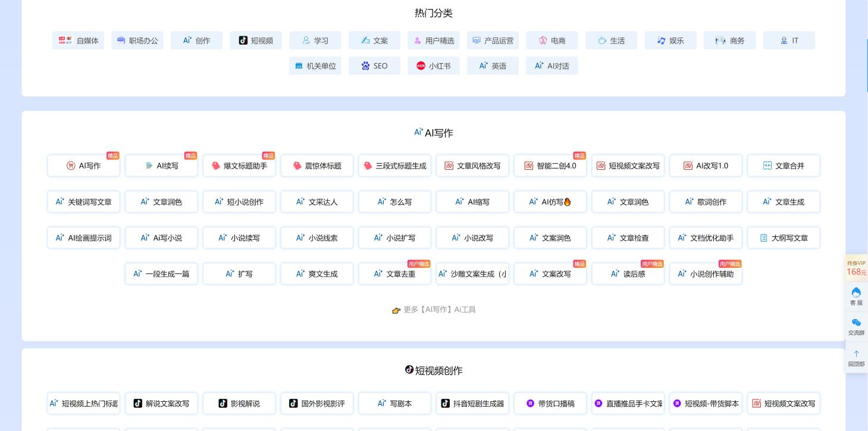868x431 pixels.
Task: Open 爆文标题助手 tool
Action: (x=239, y=165)
